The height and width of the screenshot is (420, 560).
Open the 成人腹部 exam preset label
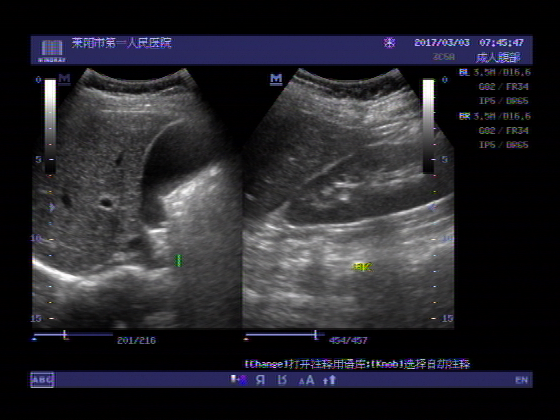click(x=498, y=58)
